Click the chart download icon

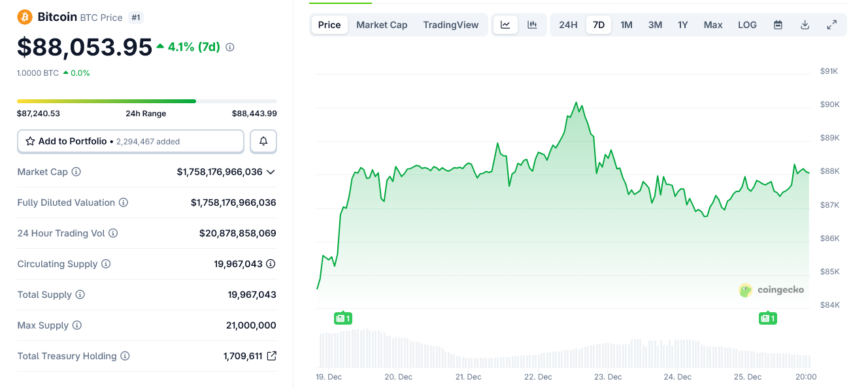point(805,24)
